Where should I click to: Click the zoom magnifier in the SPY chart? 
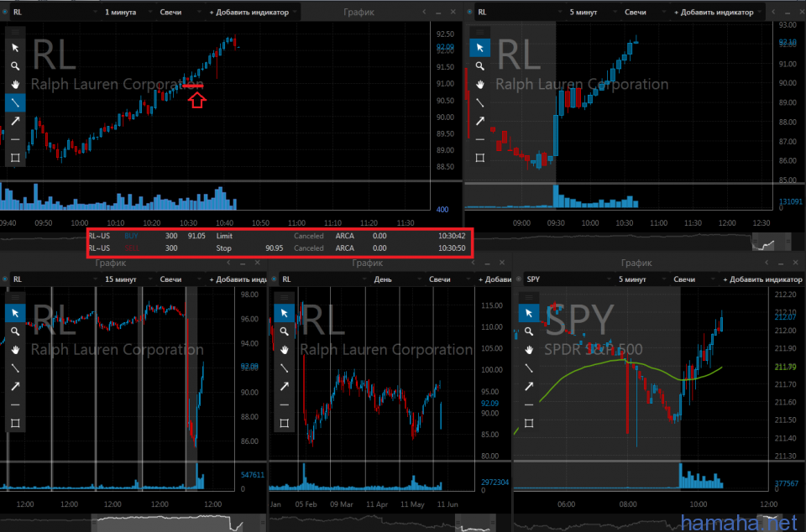528,331
